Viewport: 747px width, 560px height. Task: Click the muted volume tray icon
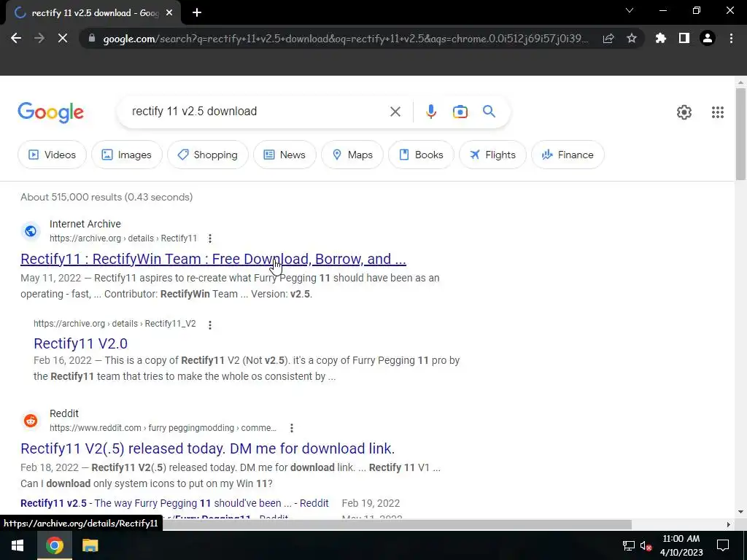click(646, 545)
